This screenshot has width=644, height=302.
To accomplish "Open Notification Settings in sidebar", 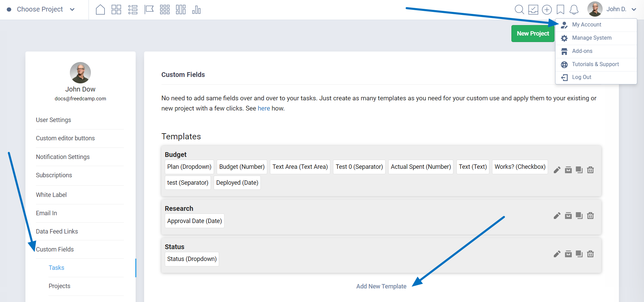I will pos(63,157).
